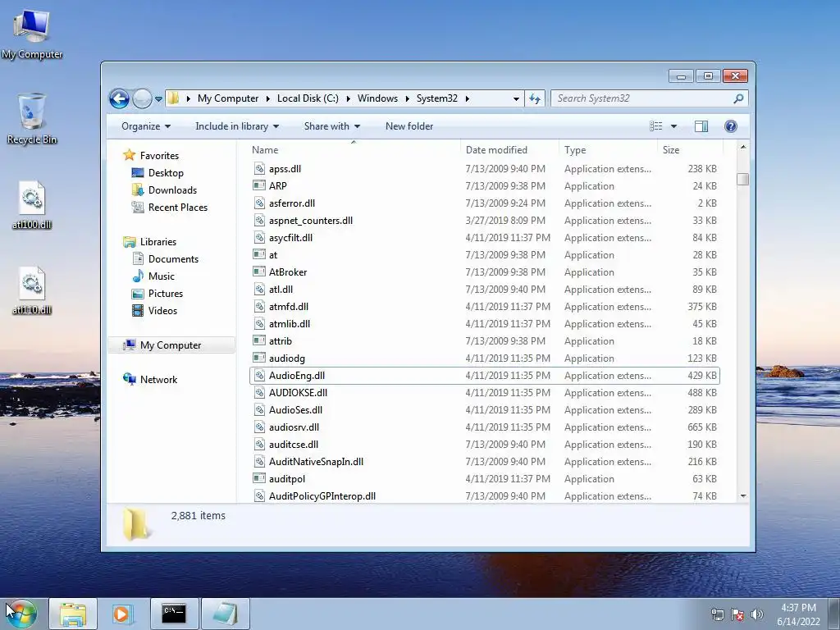
Task: Open the address bar previous locations dropdown
Action: coord(516,99)
